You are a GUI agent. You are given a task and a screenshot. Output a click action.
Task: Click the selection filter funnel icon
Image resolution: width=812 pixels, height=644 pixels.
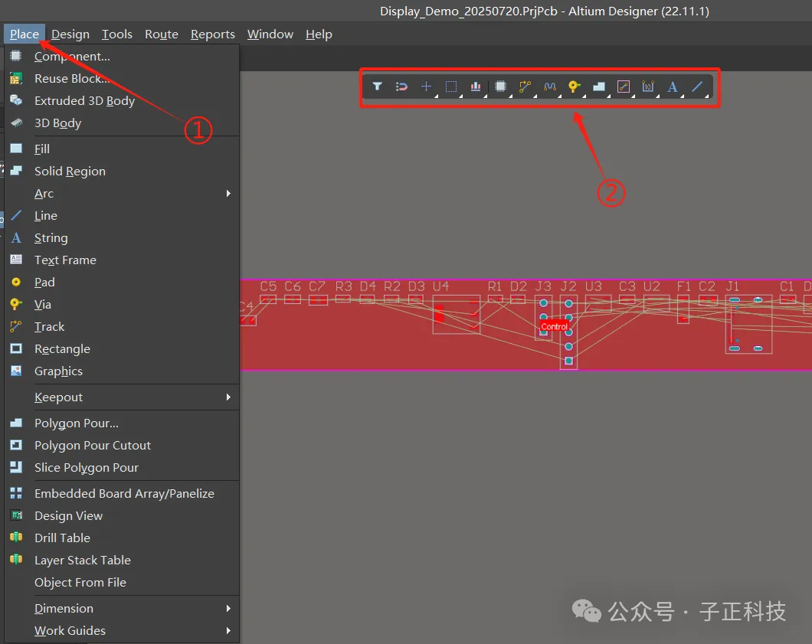click(378, 87)
